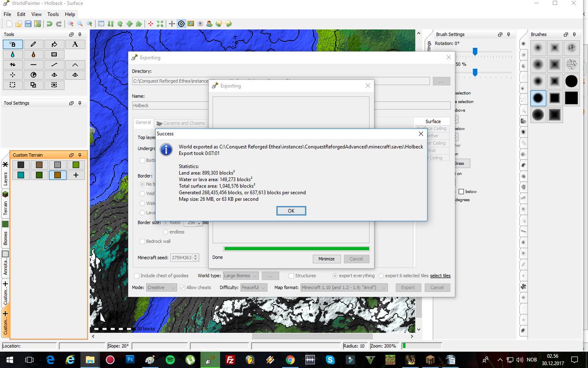Select the solid black circle brush
588x368 pixels.
[571, 81]
